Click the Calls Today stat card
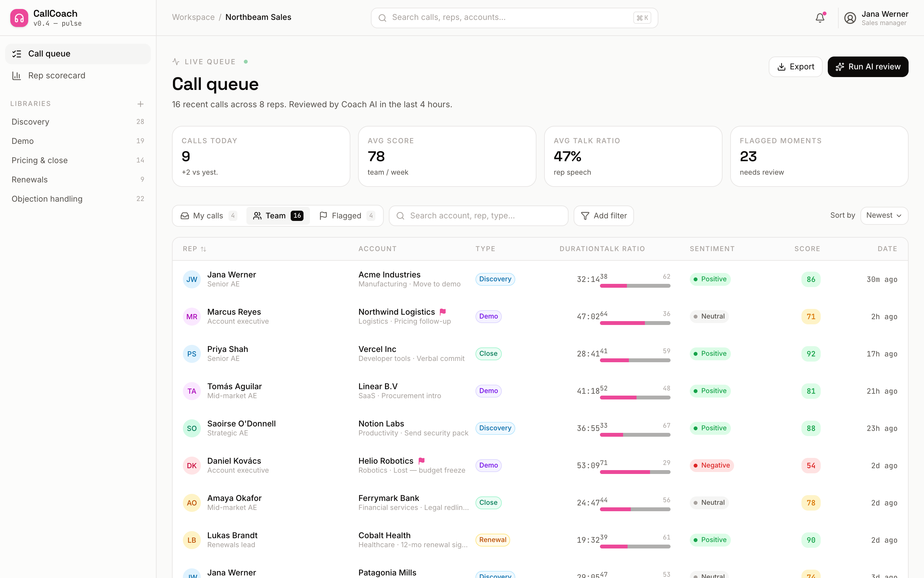 click(x=261, y=156)
